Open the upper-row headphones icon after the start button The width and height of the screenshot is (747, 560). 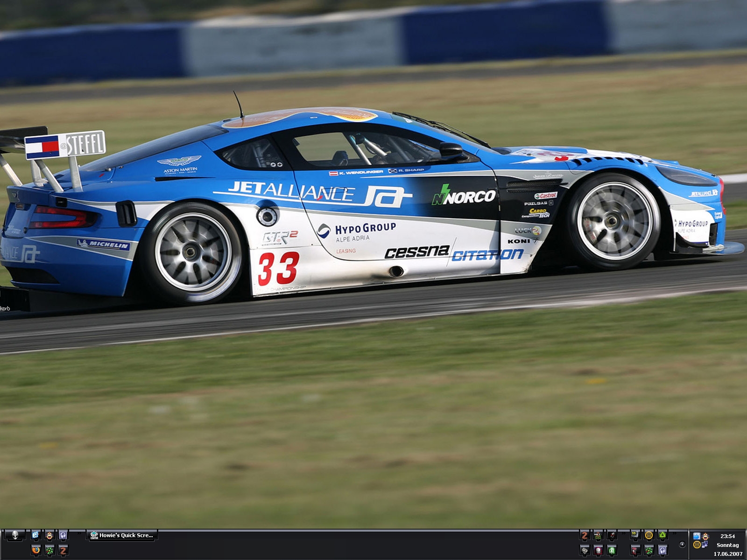(x=63, y=535)
